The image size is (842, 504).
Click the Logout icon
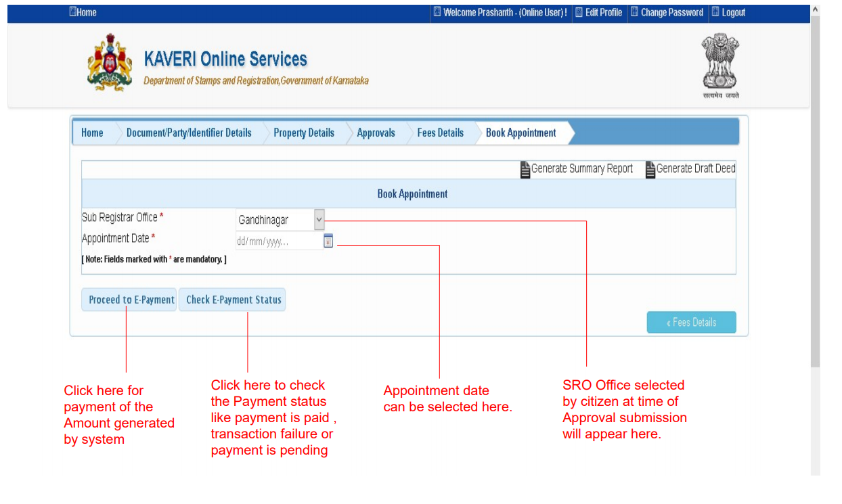click(715, 12)
